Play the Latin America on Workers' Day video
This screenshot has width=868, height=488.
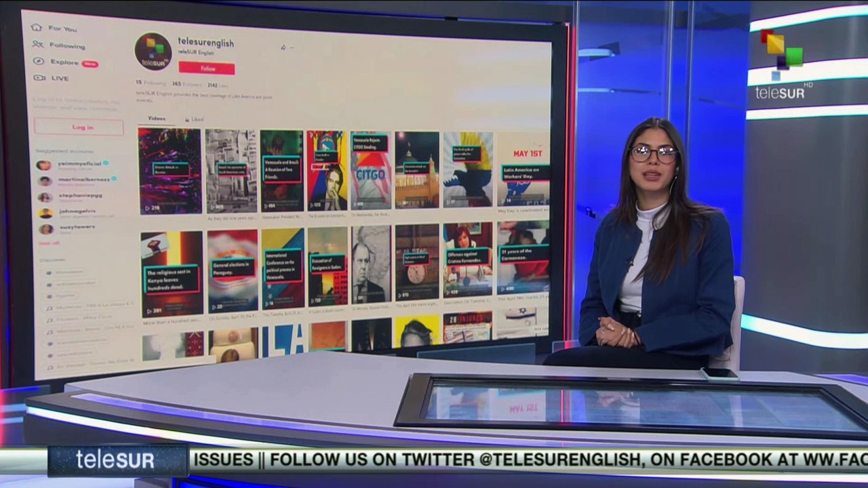[x=523, y=169]
